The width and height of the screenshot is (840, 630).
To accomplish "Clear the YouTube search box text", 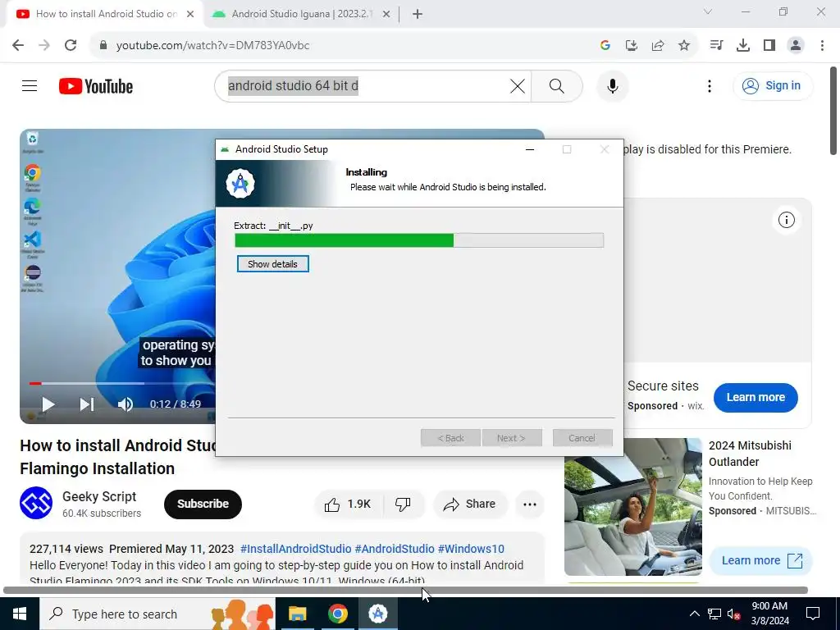I will pos(517,85).
